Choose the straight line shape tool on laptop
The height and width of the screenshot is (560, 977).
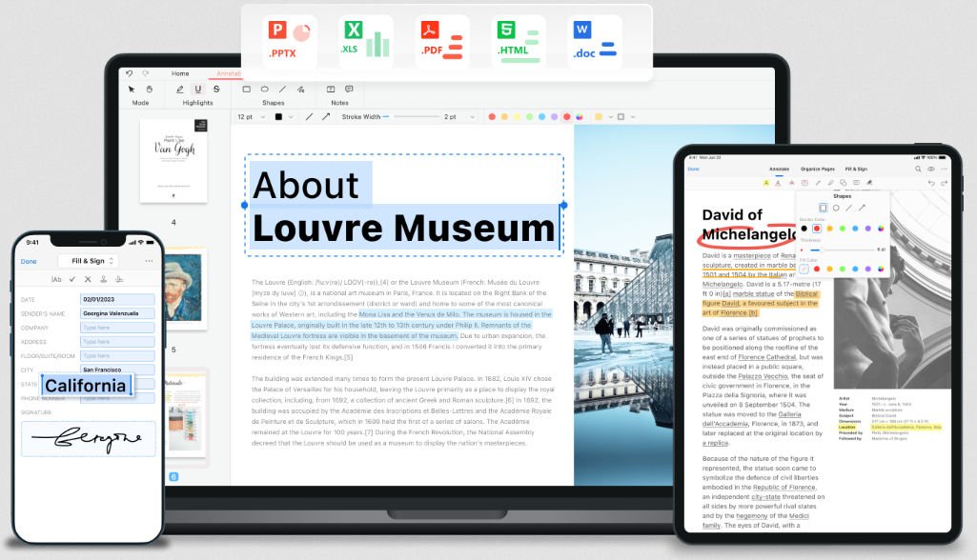point(283,90)
